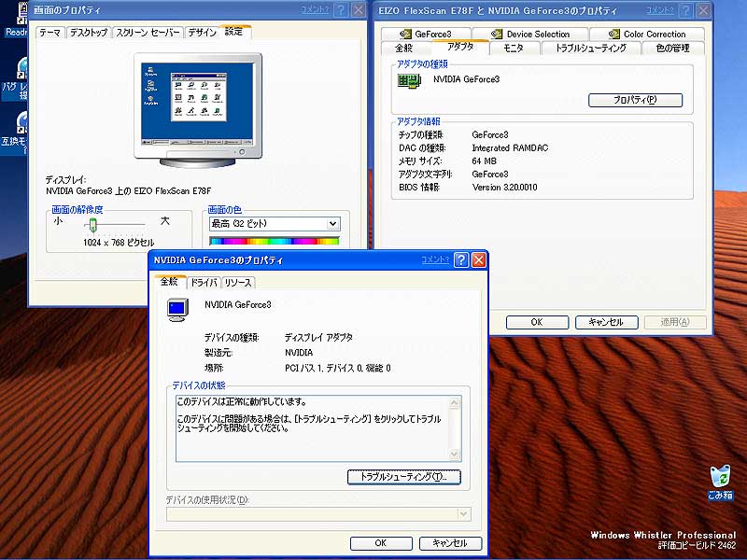Click the コメント? link in NVIDIA GeForce3 dialog
Screen dimensions: 747x560
tap(435, 259)
